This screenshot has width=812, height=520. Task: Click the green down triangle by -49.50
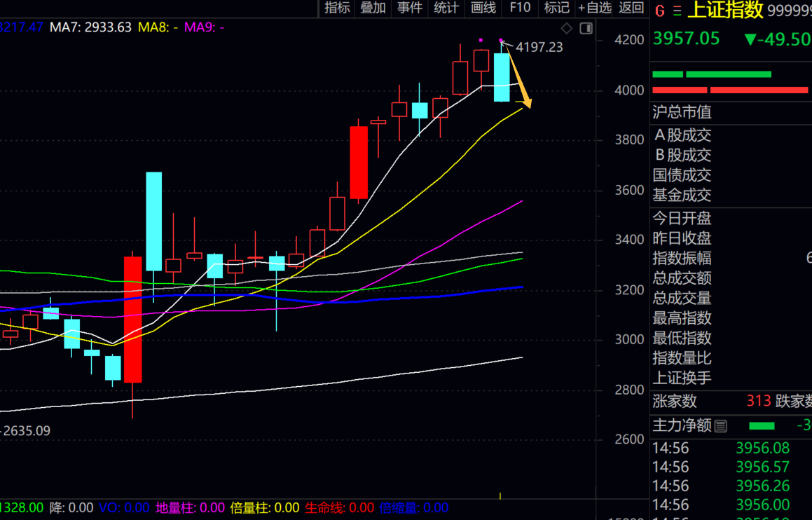tap(750, 39)
